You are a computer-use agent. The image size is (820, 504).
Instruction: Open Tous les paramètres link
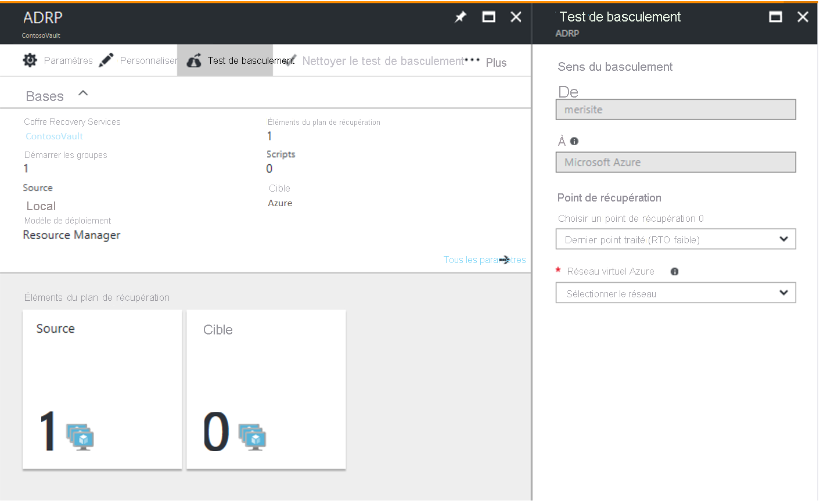tap(485, 260)
